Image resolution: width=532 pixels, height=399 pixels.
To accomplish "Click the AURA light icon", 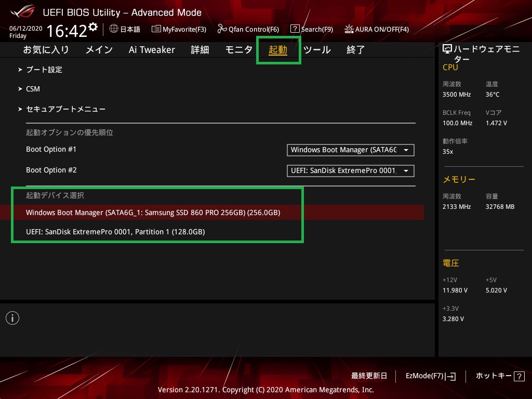I will click(x=349, y=29).
